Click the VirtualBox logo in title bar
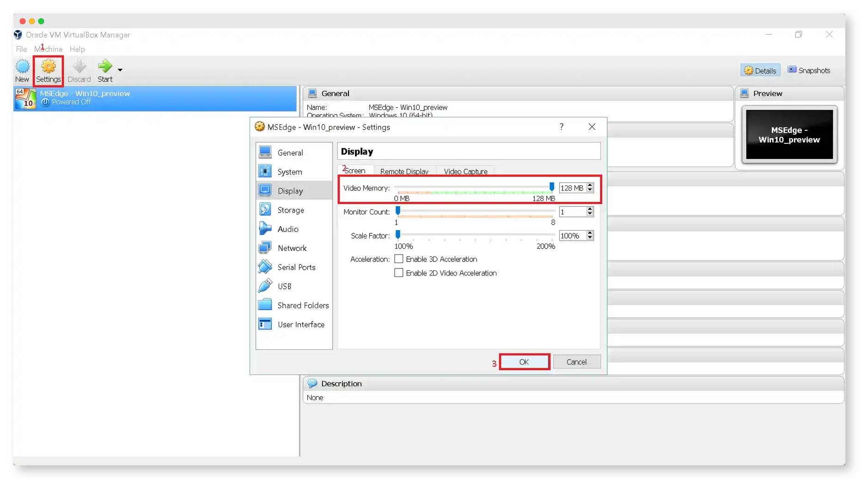Screen dimensions: 868x488 coord(18,35)
